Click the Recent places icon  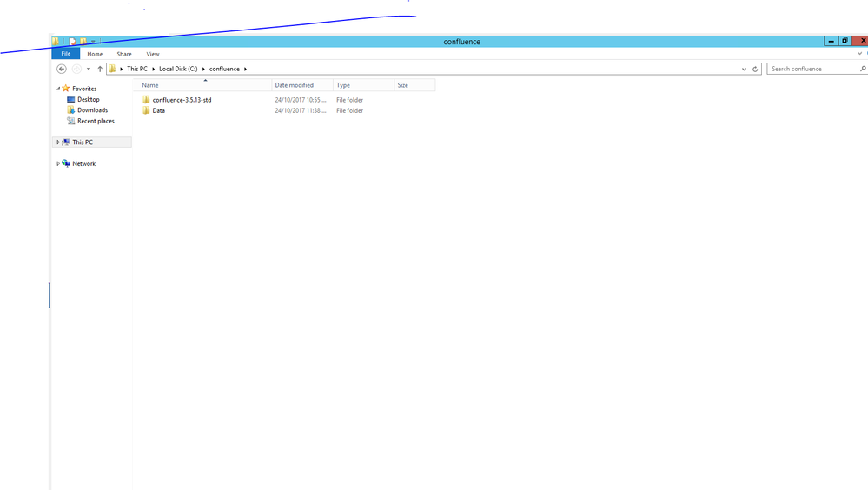click(x=71, y=121)
